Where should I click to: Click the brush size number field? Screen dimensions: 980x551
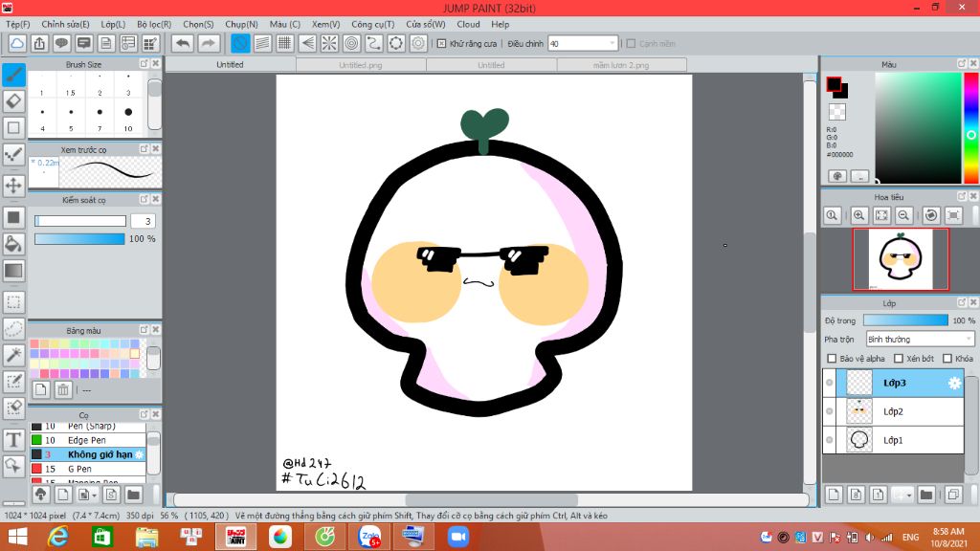point(144,221)
